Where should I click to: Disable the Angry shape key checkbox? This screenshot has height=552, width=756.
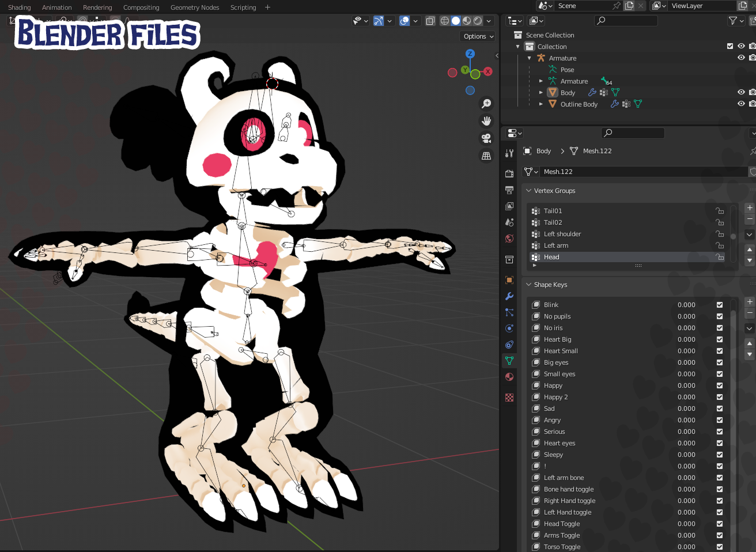click(x=719, y=419)
